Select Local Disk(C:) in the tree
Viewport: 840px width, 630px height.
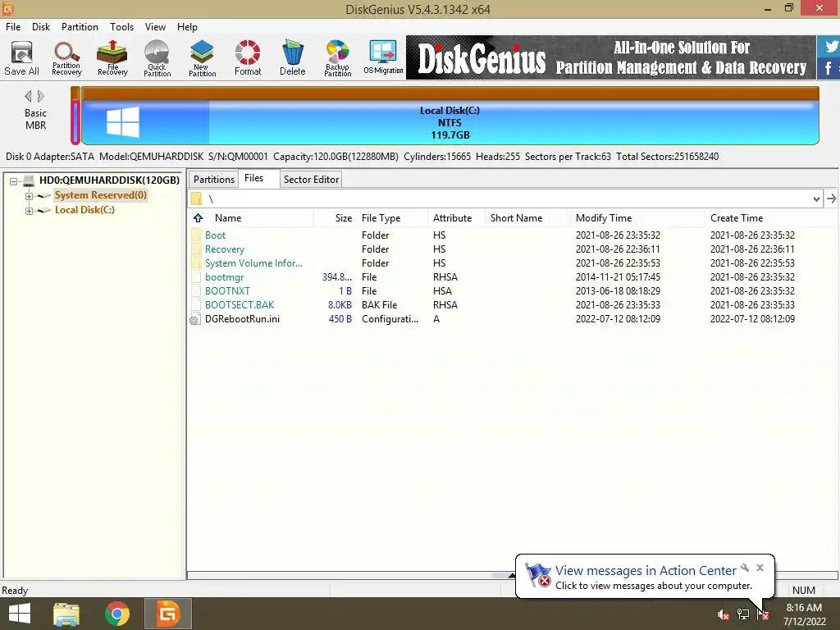84,210
